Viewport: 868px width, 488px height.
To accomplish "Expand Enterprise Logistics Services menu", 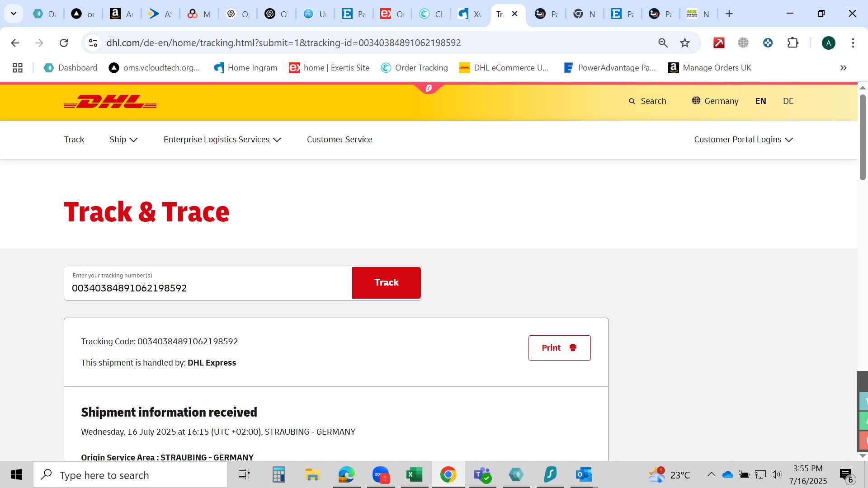I will (x=222, y=140).
